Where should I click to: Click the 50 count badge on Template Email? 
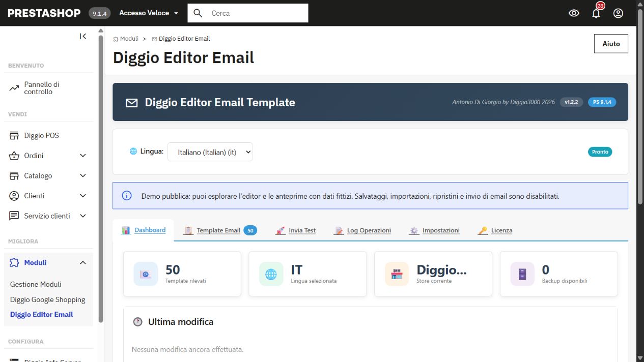[x=250, y=230]
